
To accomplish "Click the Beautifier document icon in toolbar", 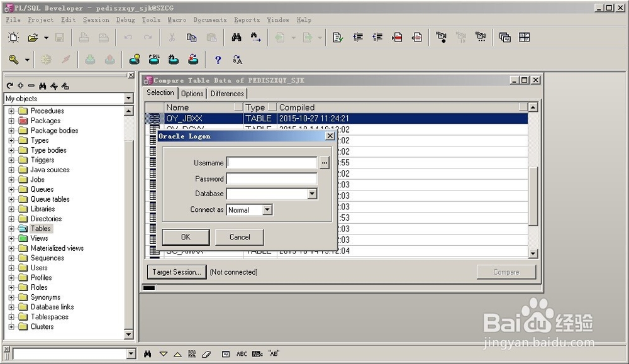I will [x=338, y=38].
